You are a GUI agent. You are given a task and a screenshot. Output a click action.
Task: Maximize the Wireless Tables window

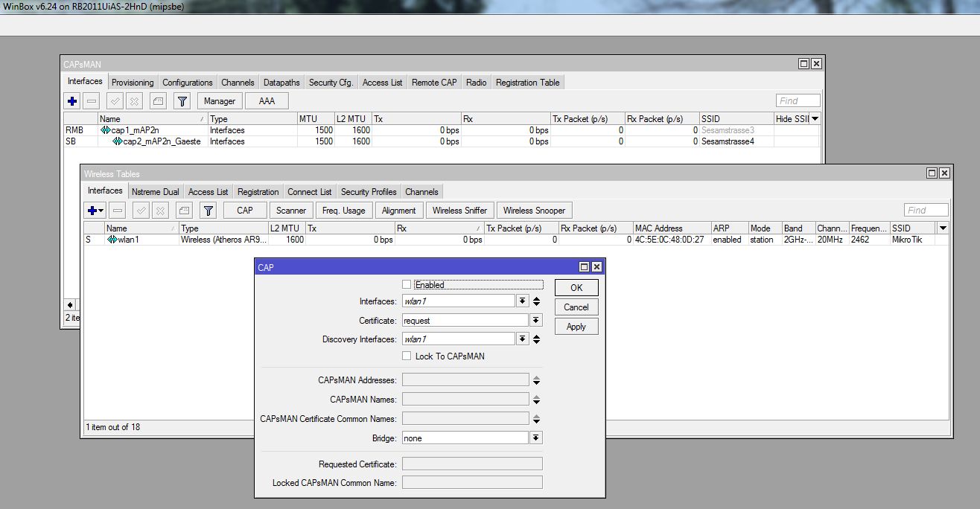coord(932,173)
